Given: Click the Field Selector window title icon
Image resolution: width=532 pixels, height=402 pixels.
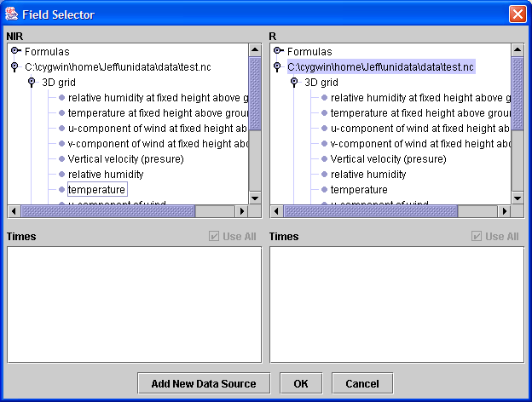Looking at the screenshot, I should 11,14.
